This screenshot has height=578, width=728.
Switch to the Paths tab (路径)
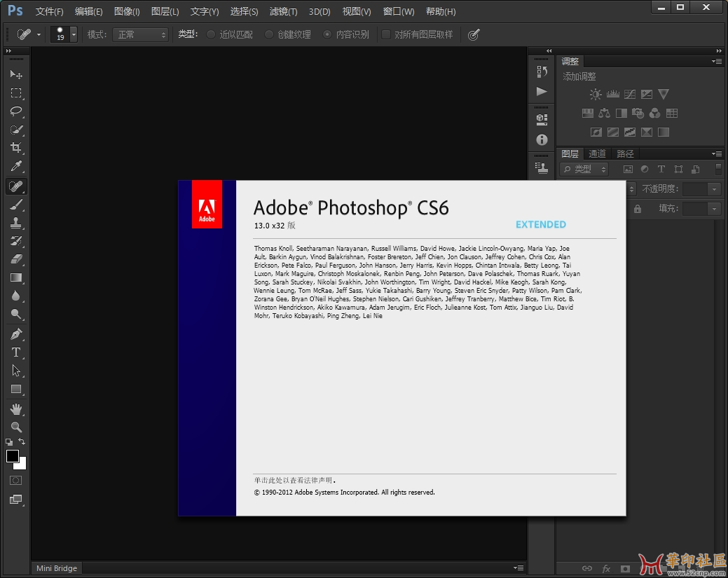625,153
